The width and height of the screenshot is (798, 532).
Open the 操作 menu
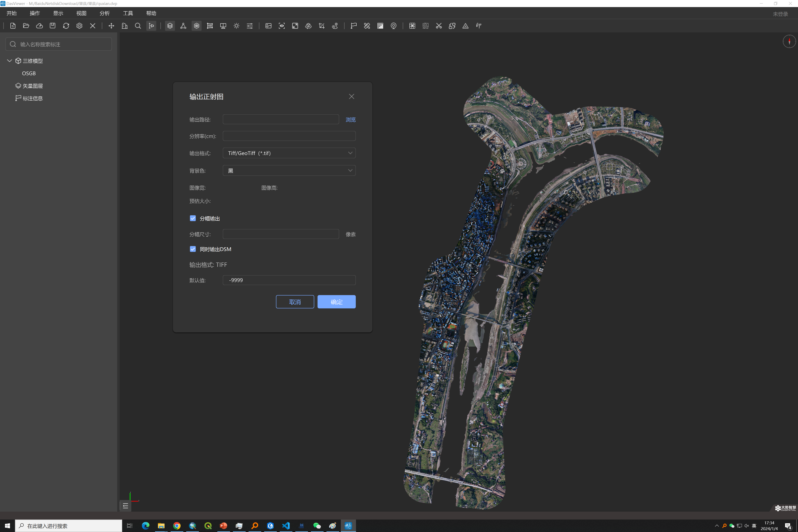pos(35,13)
